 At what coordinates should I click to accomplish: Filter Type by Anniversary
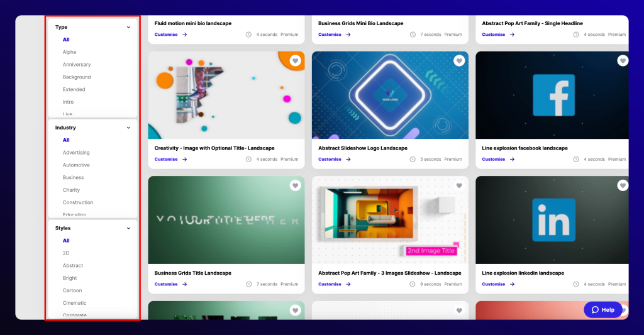(77, 65)
